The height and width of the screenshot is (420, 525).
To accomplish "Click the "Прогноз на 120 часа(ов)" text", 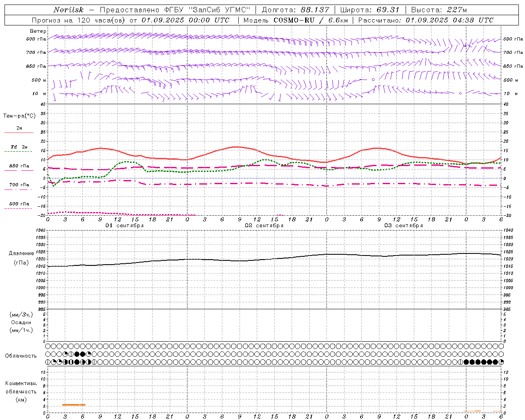I will tap(79, 20).
